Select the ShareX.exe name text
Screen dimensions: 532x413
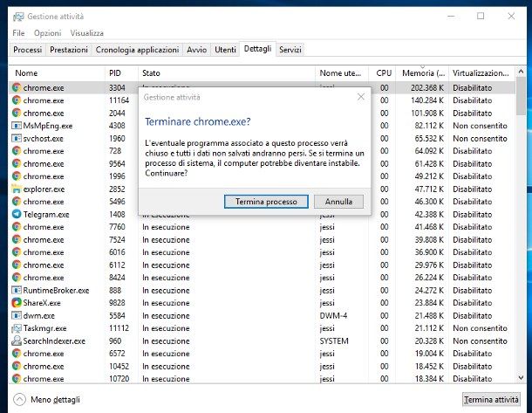42,303
